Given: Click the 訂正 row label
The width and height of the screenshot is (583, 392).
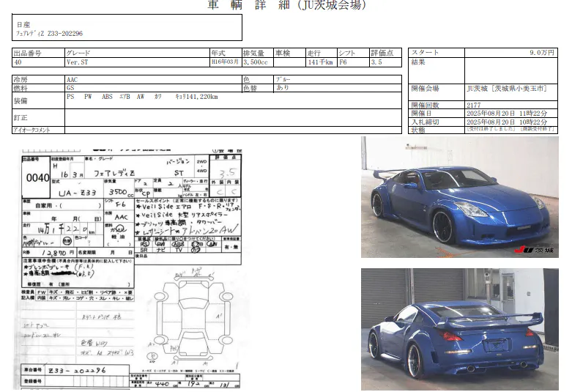Looking at the screenshot, I should [x=21, y=117].
